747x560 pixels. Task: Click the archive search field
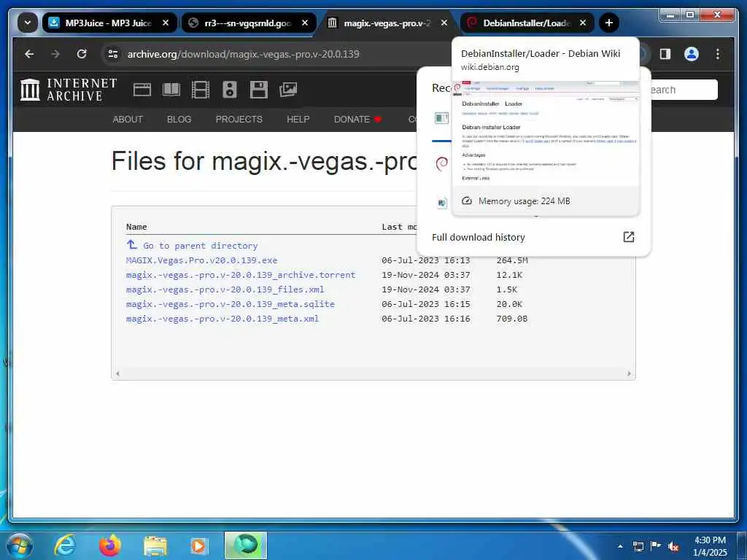(x=684, y=90)
